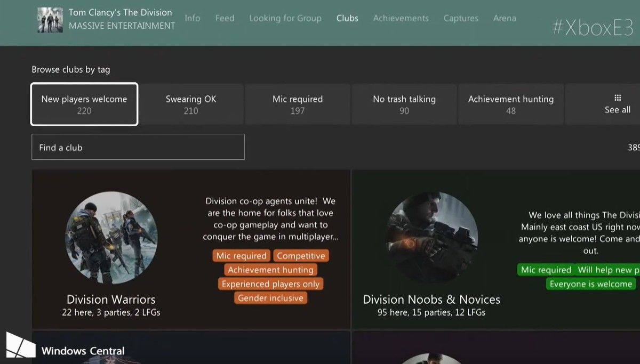Open the Looking for Group section
Viewport: 640px width, 364px height.
tap(285, 18)
